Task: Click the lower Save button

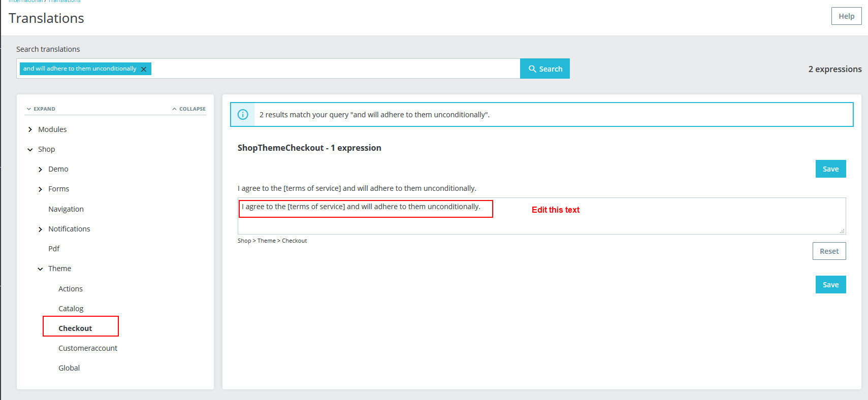Action: click(830, 285)
